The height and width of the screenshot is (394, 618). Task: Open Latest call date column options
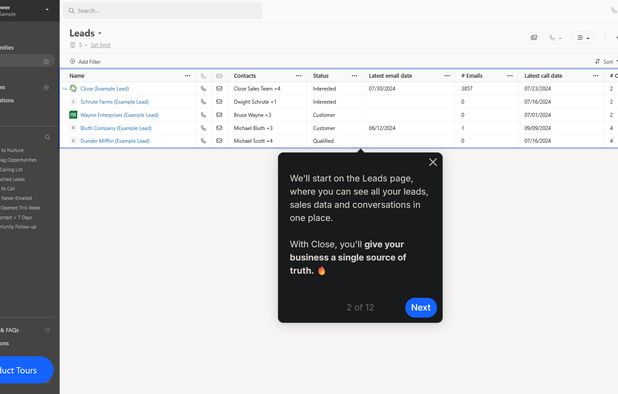[x=596, y=76]
